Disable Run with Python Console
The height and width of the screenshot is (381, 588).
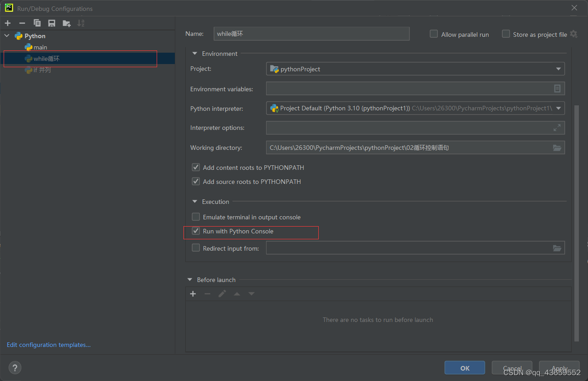[x=196, y=231]
